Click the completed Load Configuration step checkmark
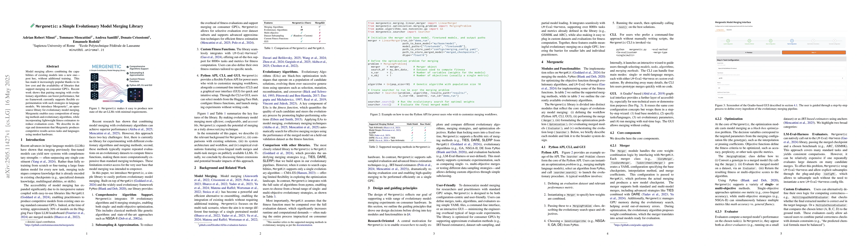This screenshot has width=868, height=246. 728,41
